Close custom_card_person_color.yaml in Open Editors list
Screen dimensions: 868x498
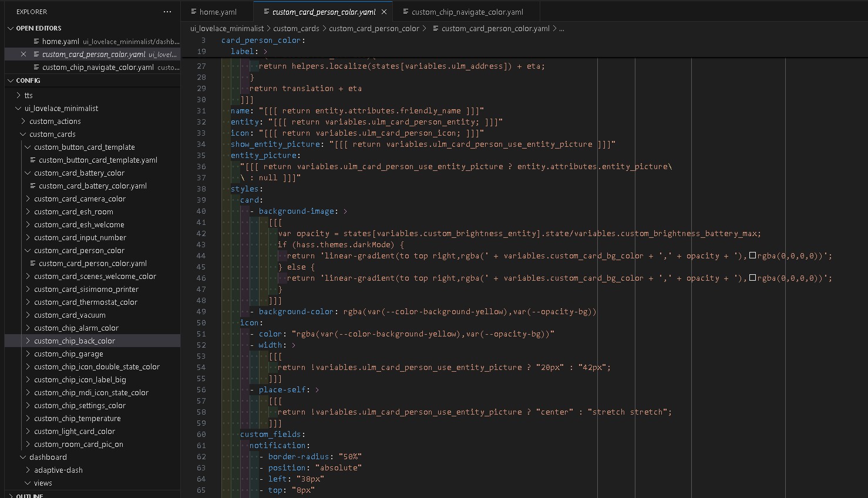[23, 54]
